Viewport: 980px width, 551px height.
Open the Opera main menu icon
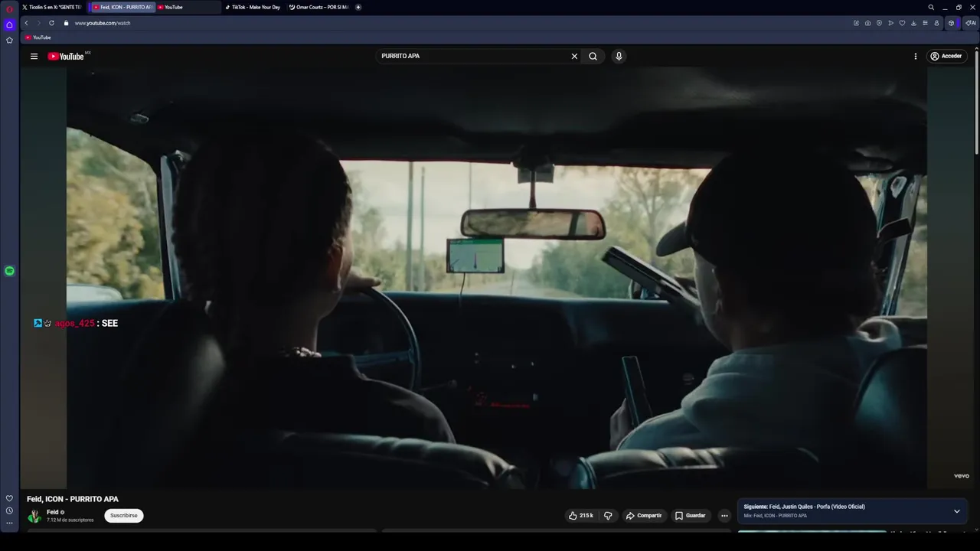pos(9,9)
